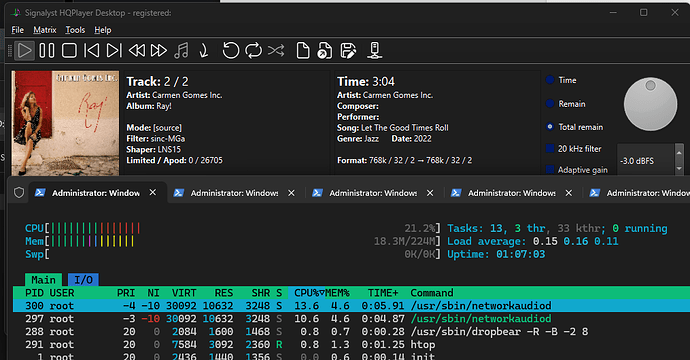Close the fourth Administrator terminal tab
Viewport: 690px width, 360px height.
[x=569, y=193]
